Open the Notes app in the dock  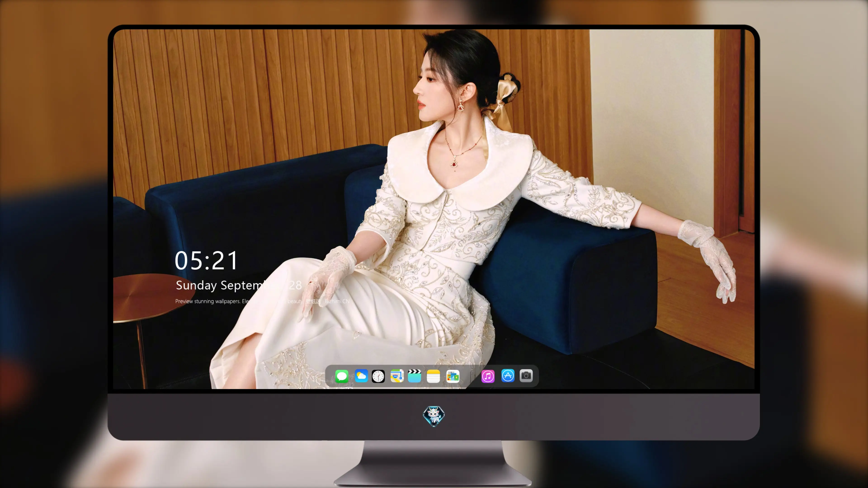tap(433, 376)
